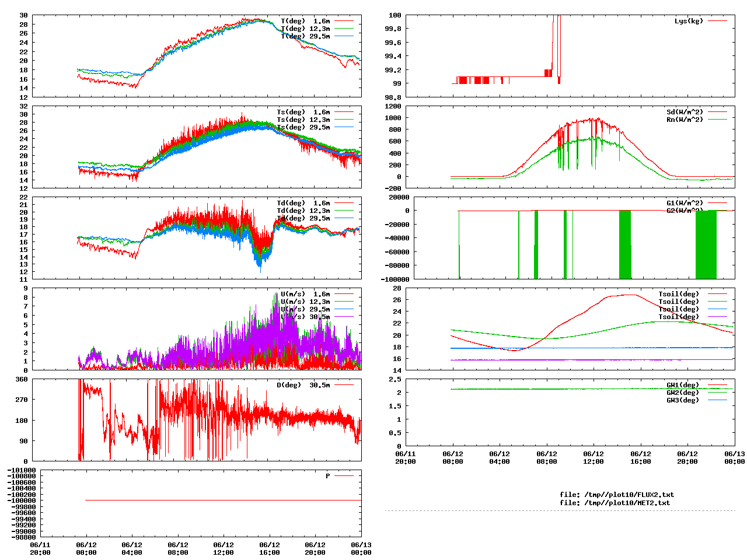Select the Lys(kg) legend label
747x560 pixels.
tap(689, 21)
